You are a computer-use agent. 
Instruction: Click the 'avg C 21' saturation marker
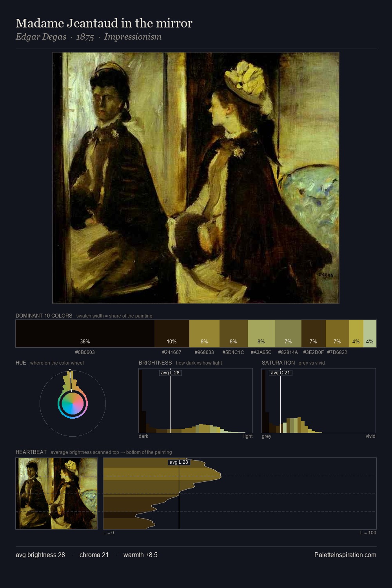point(281,373)
